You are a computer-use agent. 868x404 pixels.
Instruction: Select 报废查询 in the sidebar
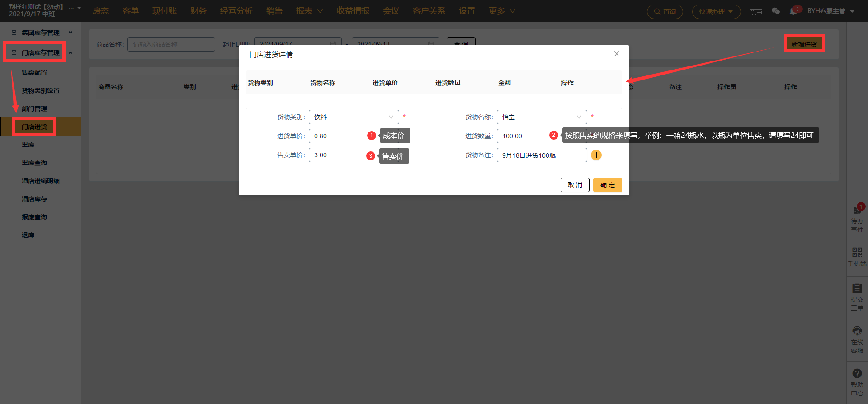pyautogui.click(x=34, y=217)
